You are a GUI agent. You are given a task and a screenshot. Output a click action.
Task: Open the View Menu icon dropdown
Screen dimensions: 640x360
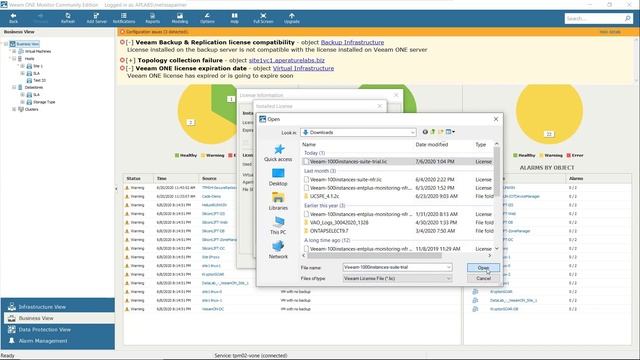[450, 132]
